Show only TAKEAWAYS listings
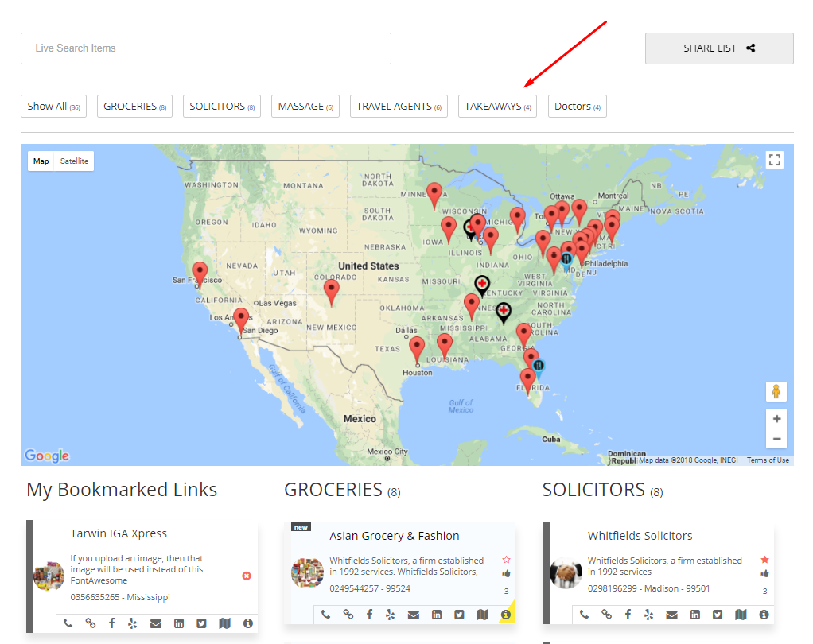 point(498,107)
